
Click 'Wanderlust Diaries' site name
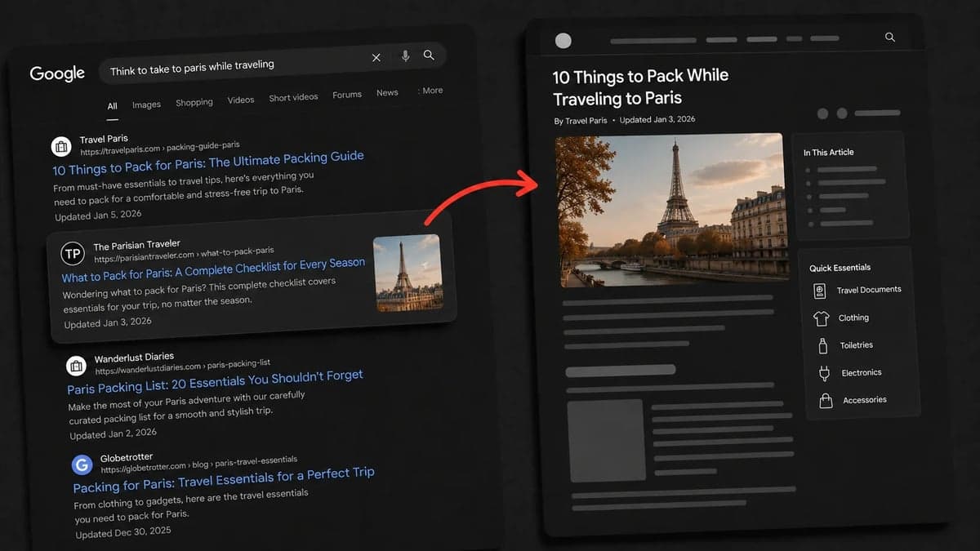point(134,358)
